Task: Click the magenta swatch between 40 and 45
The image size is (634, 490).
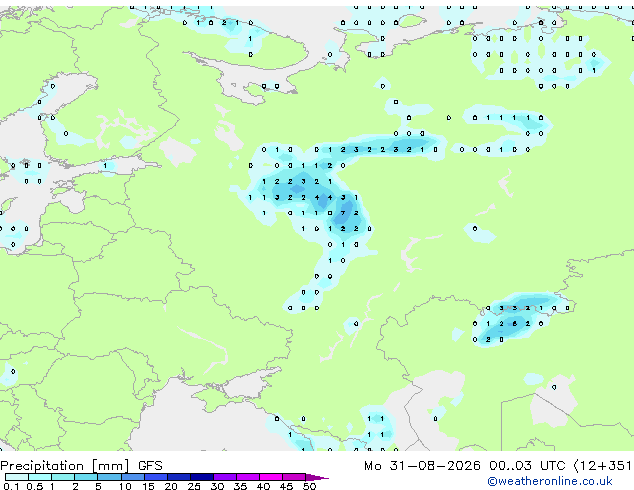Action: pos(271,477)
